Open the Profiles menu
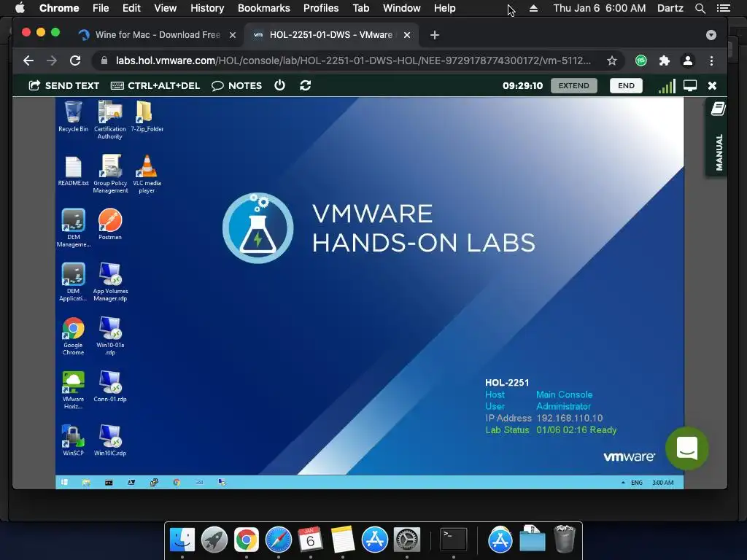 321,8
